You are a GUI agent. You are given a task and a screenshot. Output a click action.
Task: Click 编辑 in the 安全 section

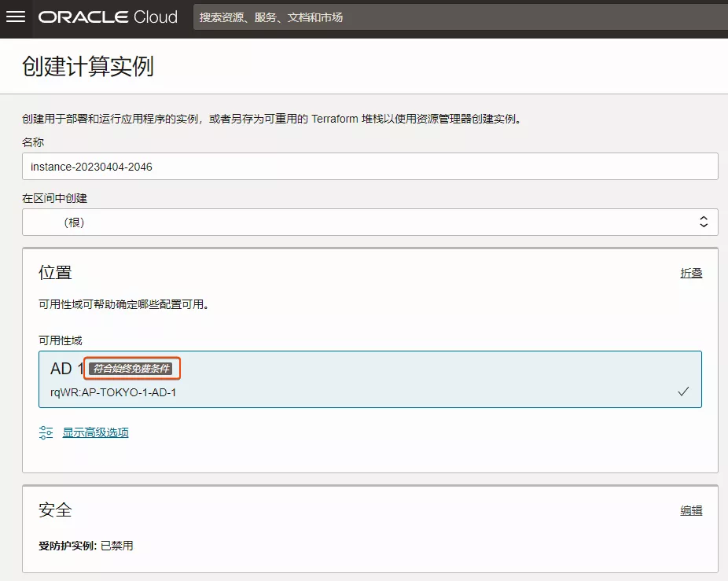691,509
